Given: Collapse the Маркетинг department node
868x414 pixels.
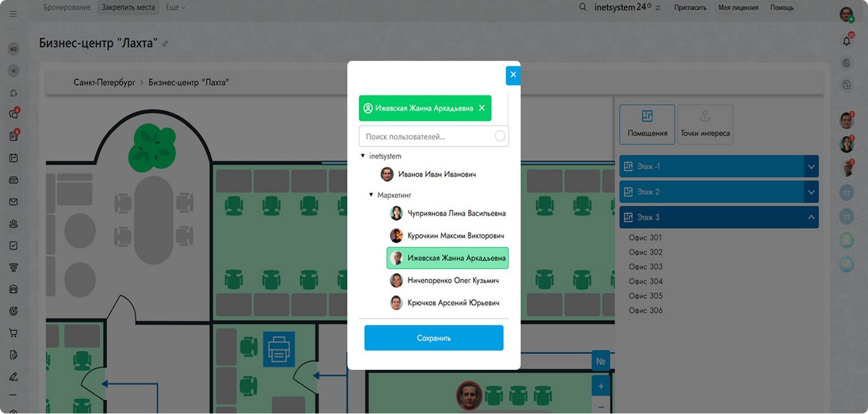Looking at the screenshot, I should (371, 195).
